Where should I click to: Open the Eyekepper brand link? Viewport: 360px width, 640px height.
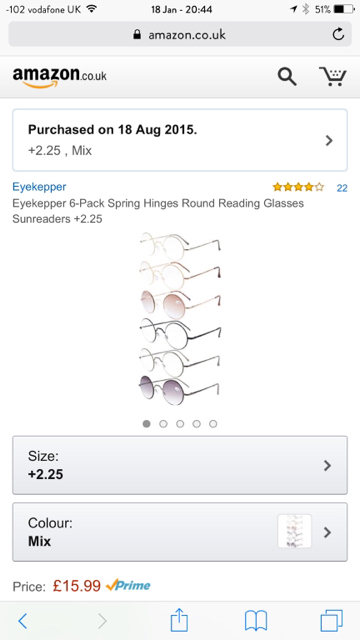[x=39, y=187]
